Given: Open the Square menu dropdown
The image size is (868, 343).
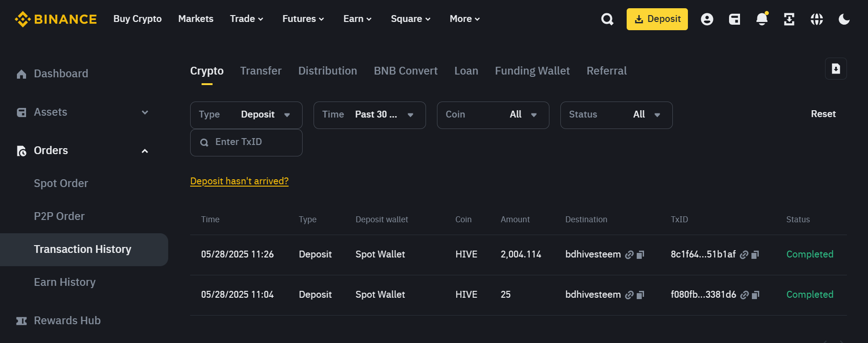Looking at the screenshot, I should [411, 19].
